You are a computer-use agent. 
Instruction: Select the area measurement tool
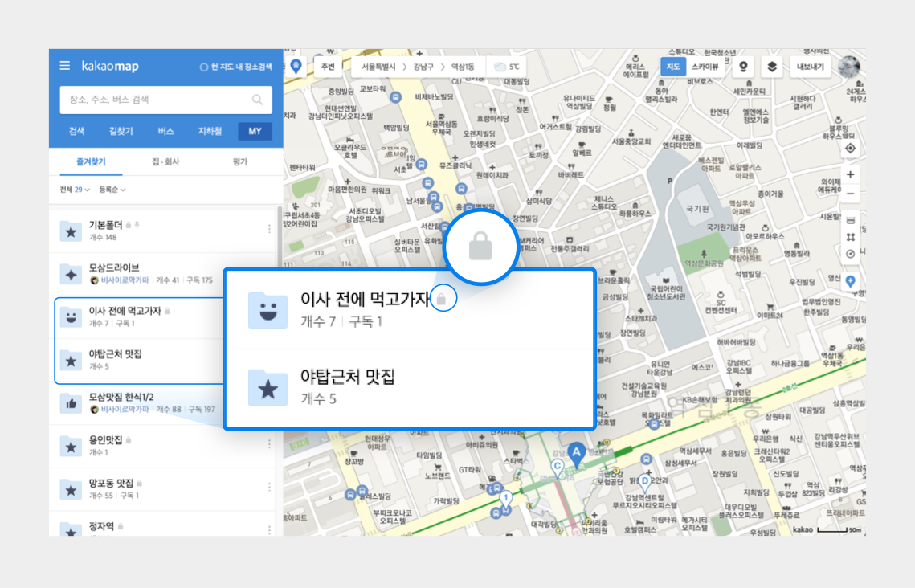[x=850, y=237]
